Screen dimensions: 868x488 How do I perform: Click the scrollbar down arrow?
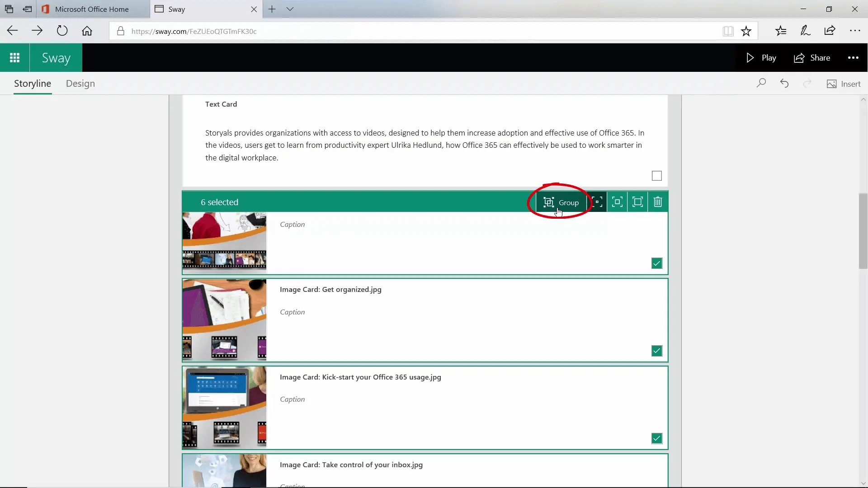[x=863, y=483]
